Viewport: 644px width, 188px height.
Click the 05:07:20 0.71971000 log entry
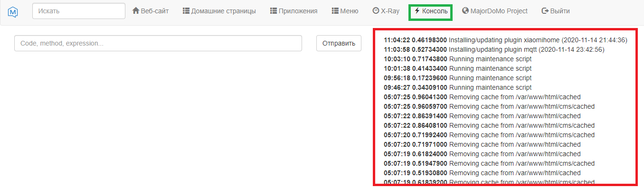click(x=483, y=144)
